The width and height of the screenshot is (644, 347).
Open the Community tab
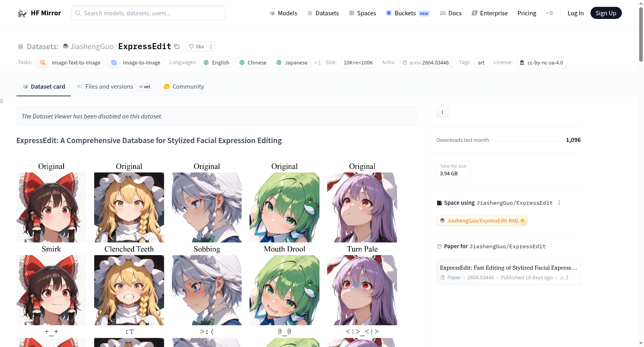[184, 86]
